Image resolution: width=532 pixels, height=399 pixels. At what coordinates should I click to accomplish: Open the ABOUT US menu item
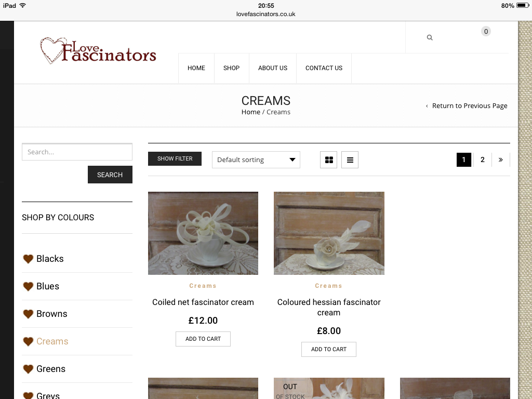(273, 68)
